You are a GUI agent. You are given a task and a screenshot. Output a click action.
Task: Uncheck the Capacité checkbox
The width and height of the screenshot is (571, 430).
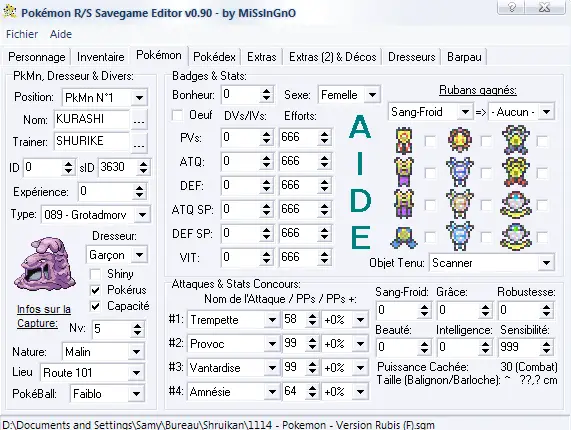[x=95, y=306]
